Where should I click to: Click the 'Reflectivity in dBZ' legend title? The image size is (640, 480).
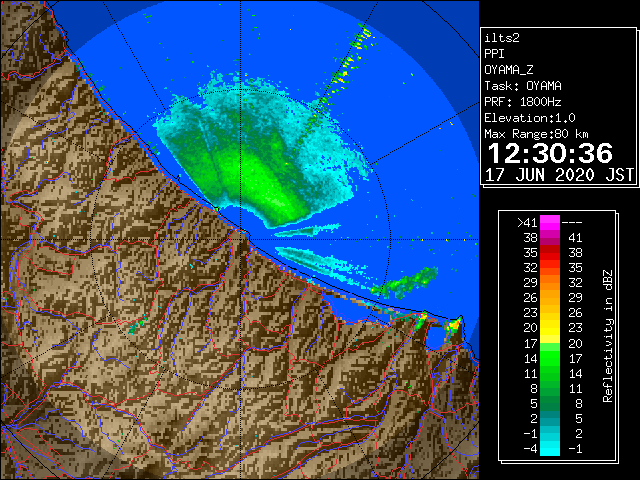pos(608,336)
